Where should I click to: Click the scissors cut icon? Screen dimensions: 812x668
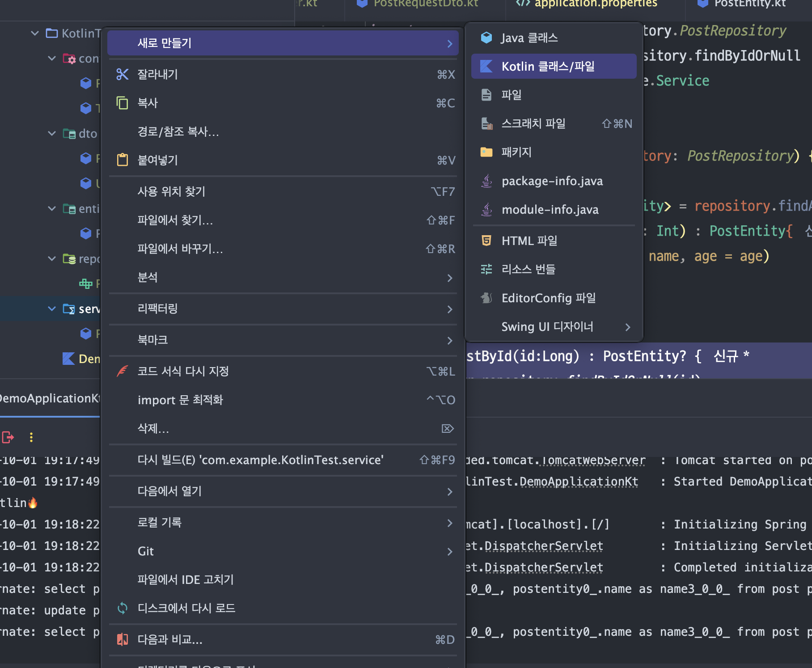[x=122, y=74]
